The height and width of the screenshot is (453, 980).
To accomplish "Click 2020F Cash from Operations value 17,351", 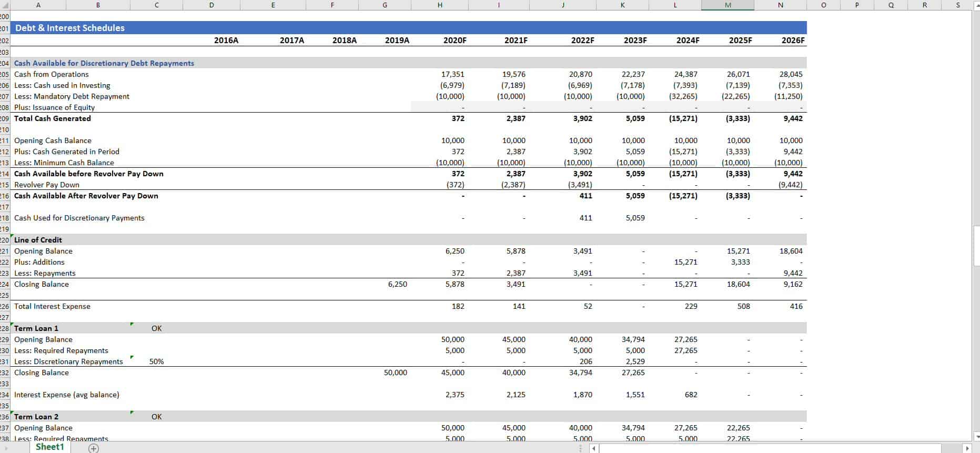I will tap(452, 74).
